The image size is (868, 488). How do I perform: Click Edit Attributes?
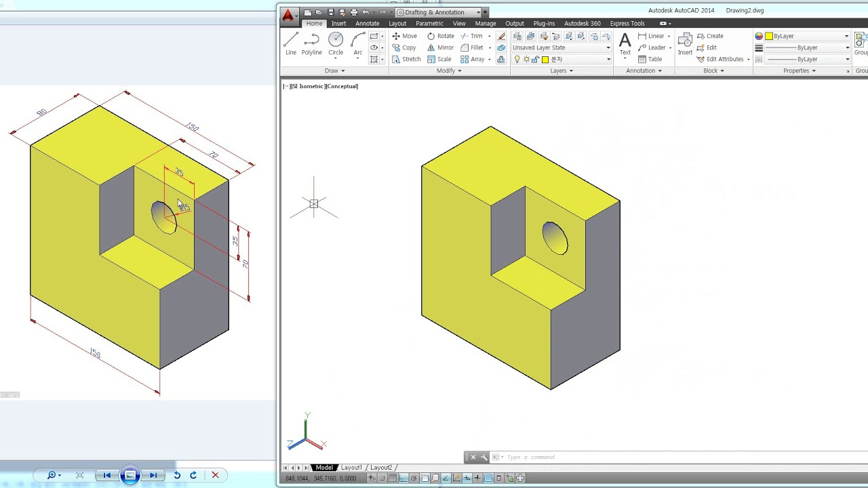coord(720,59)
